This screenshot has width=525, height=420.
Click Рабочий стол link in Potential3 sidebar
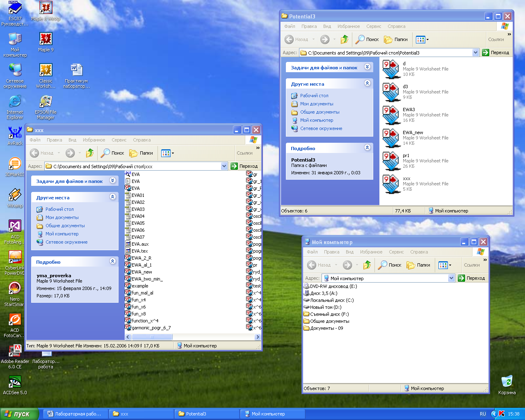(314, 96)
